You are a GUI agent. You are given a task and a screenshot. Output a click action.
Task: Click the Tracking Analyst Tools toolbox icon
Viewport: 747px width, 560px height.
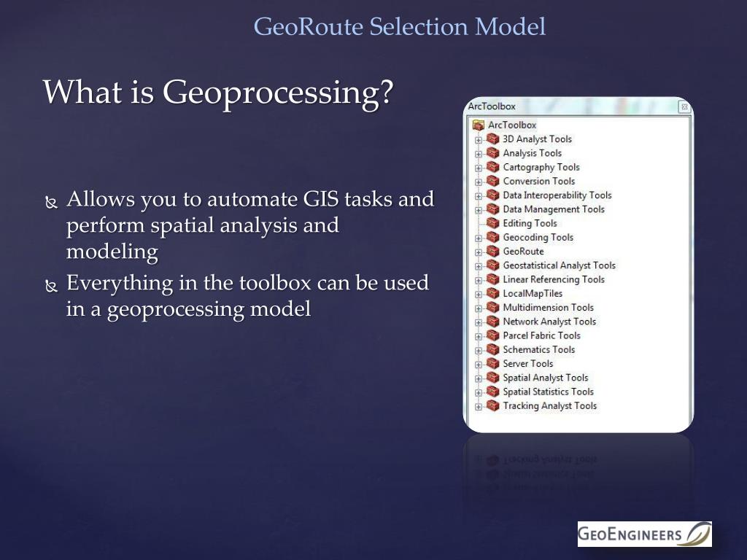pos(492,405)
